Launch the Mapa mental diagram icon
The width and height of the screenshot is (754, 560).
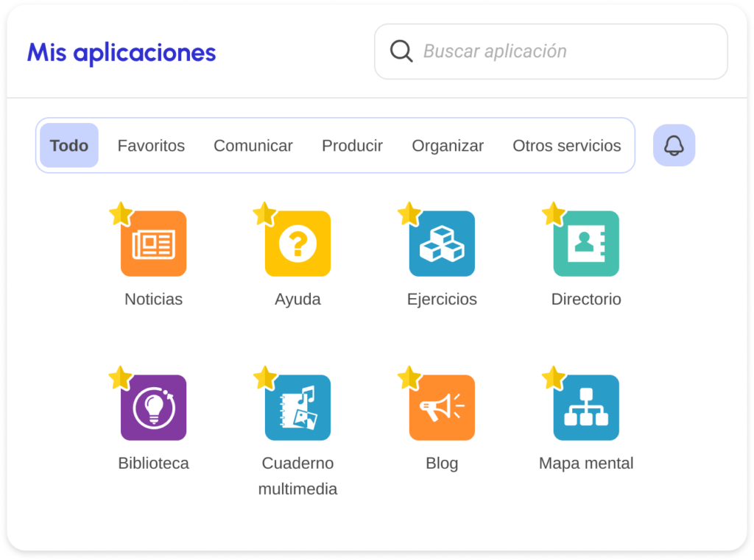pos(586,408)
